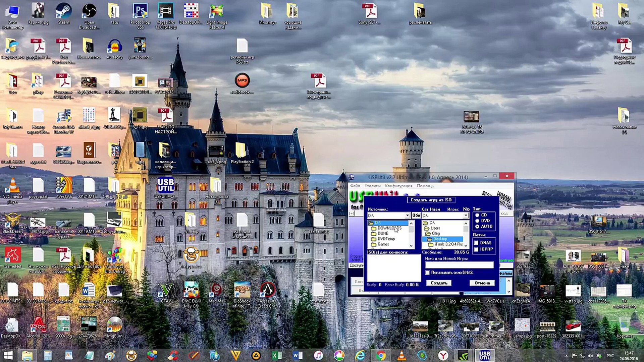Open the Конфигурация menu in USBUtil
The image size is (644, 362).
[x=398, y=186]
